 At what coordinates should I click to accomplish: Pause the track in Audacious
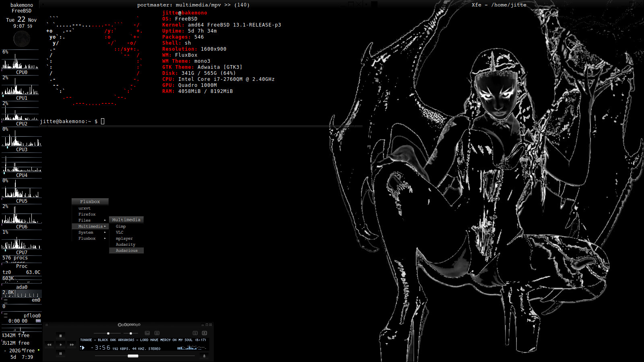[60, 354]
